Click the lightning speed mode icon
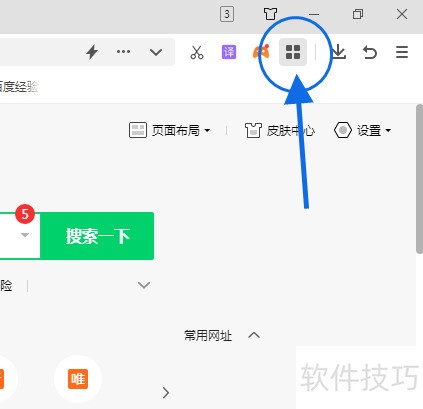 92,52
